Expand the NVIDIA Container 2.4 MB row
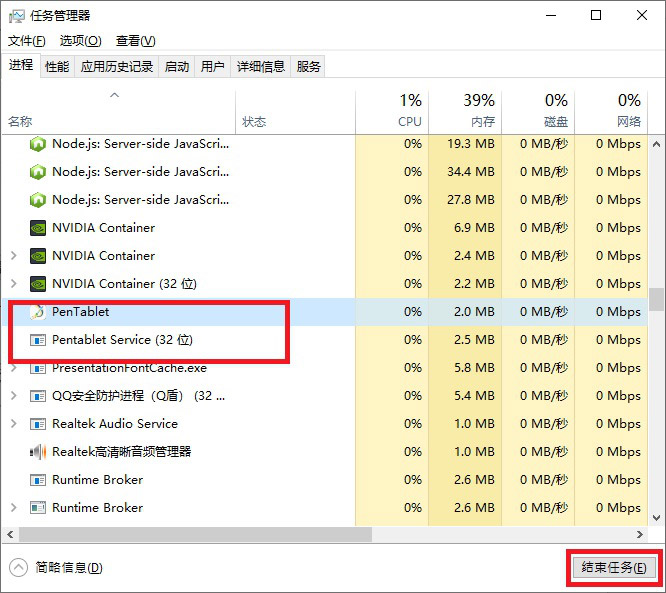The width and height of the screenshot is (666, 593). [x=14, y=256]
